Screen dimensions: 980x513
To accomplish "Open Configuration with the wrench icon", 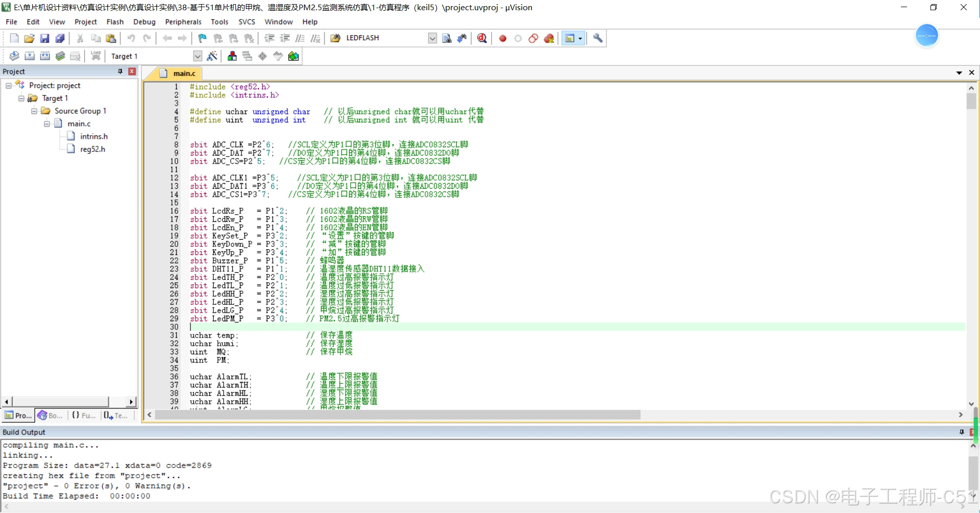I will pyautogui.click(x=598, y=38).
